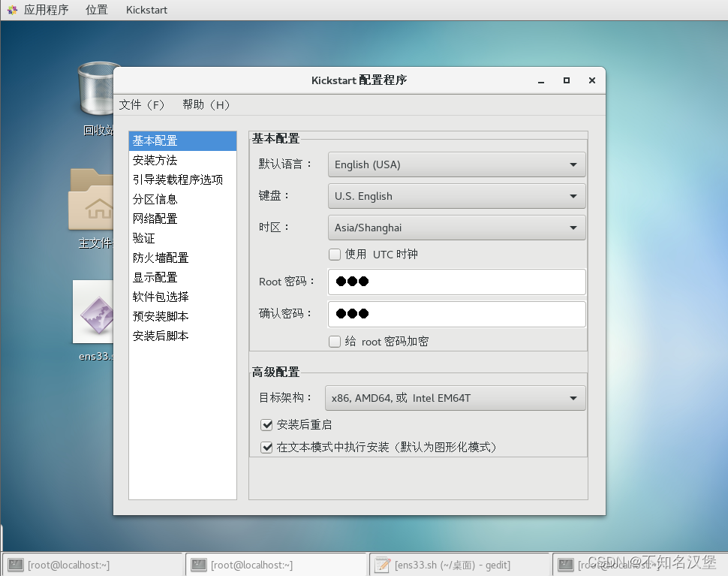Open the recycle bin desktop icon
728x576 pixels.
click(95, 89)
